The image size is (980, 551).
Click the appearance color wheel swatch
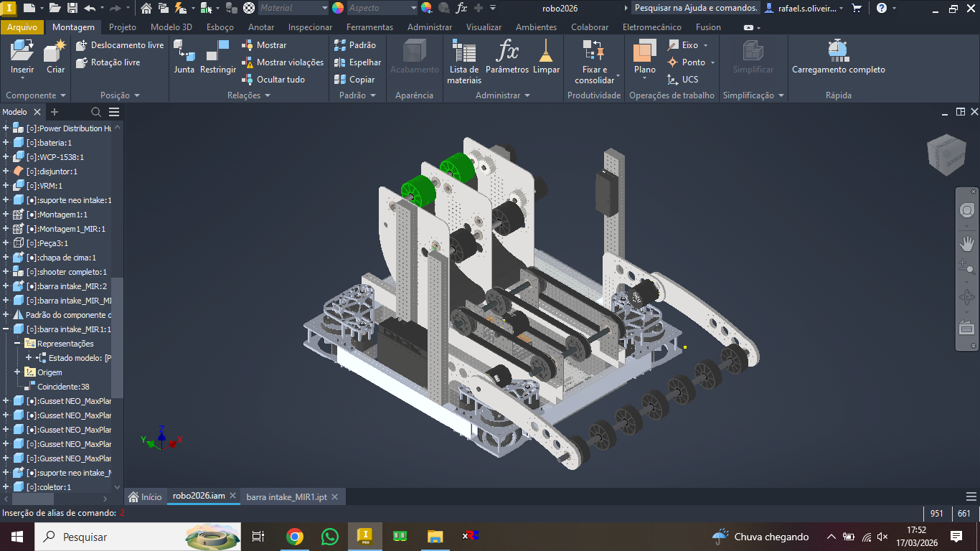338,8
